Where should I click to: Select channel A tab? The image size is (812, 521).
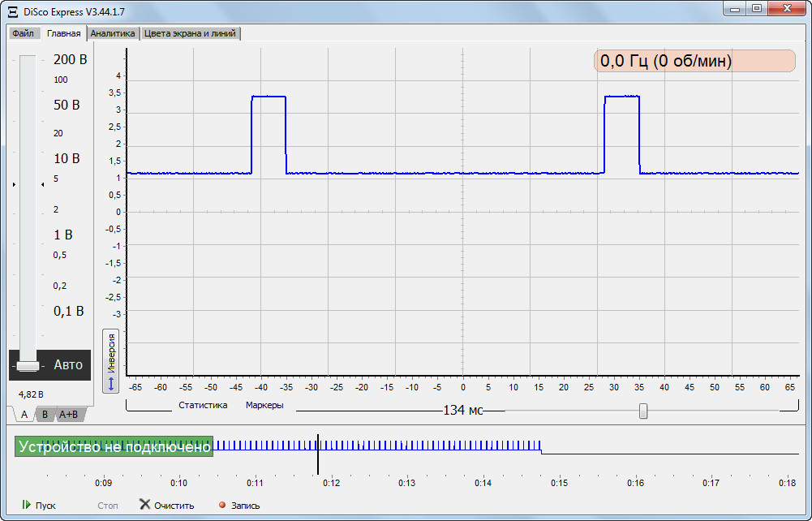pyautogui.click(x=24, y=415)
